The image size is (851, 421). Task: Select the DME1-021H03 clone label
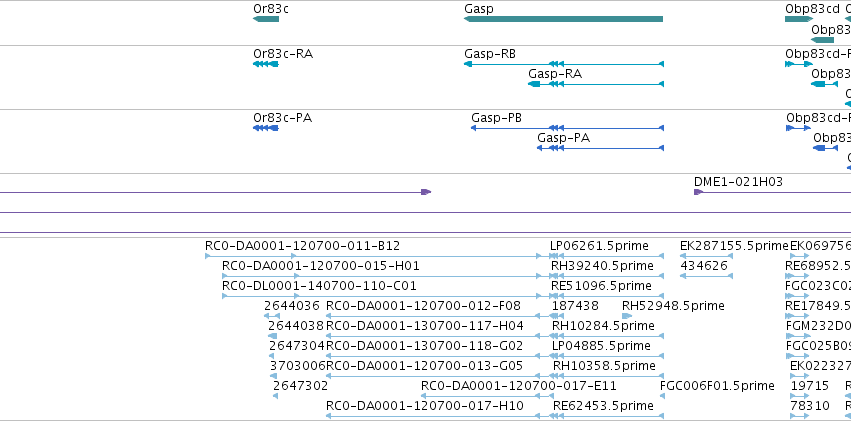(739, 182)
